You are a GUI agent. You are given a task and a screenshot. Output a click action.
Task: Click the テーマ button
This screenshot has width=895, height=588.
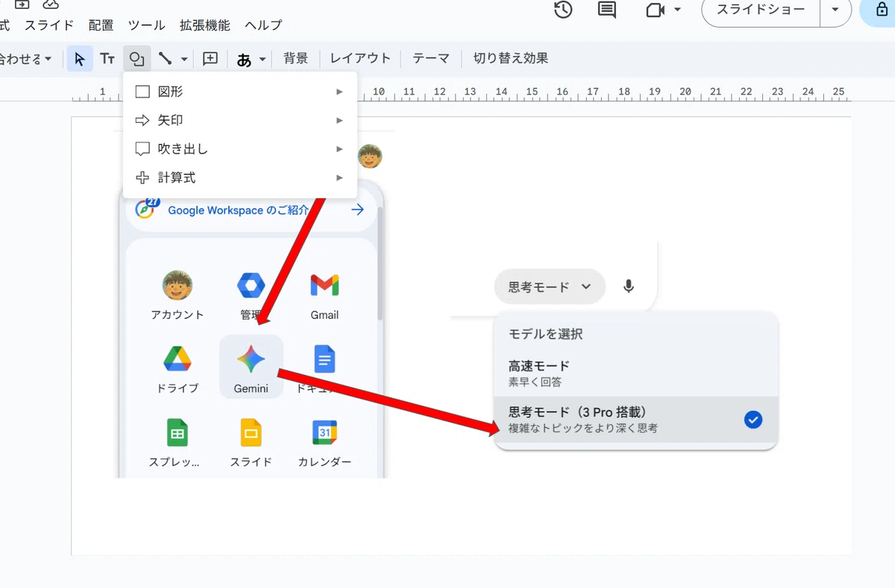click(431, 59)
